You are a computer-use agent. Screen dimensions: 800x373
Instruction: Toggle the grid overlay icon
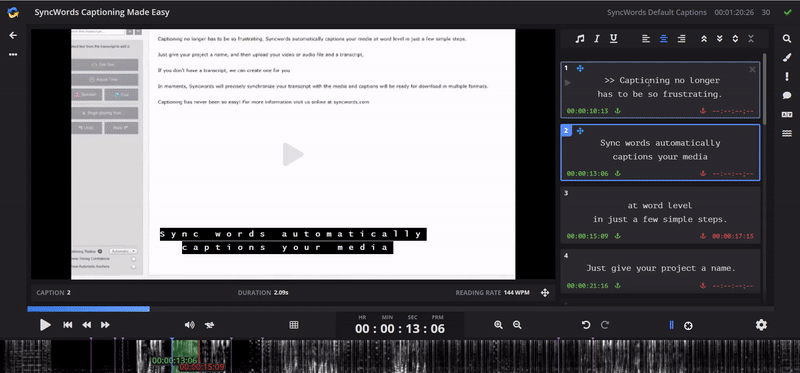tap(294, 325)
